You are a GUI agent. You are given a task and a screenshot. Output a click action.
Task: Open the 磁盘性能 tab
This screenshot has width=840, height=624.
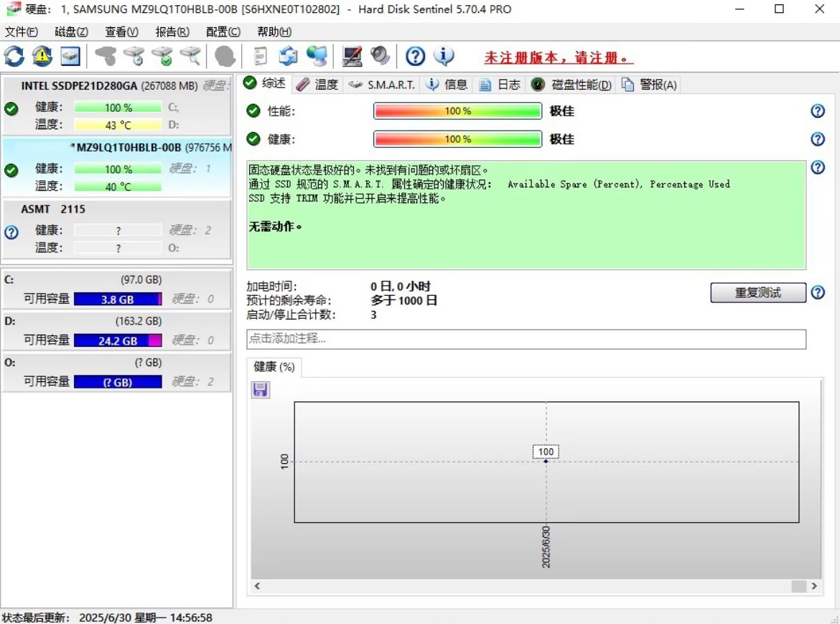[x=572, y=85]
